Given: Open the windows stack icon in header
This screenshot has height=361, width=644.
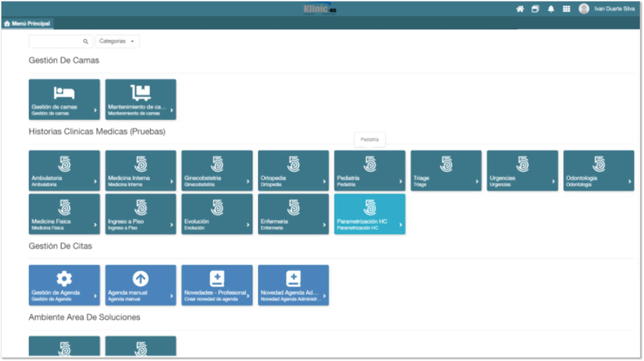Looking at the screenshot, I should 535,9.
